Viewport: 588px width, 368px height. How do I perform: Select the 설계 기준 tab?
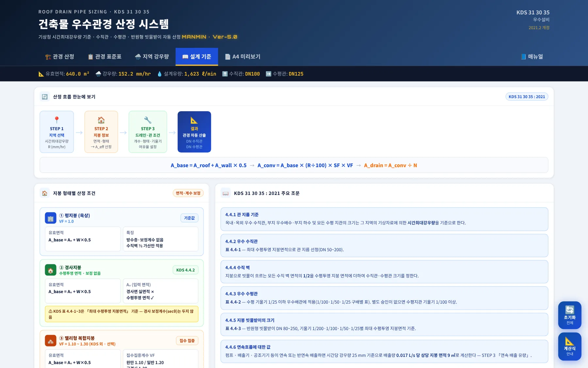197,57
